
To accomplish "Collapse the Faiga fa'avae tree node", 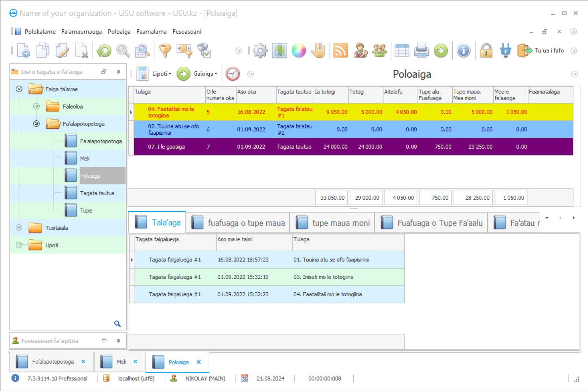I will click(x=19, y=89).
